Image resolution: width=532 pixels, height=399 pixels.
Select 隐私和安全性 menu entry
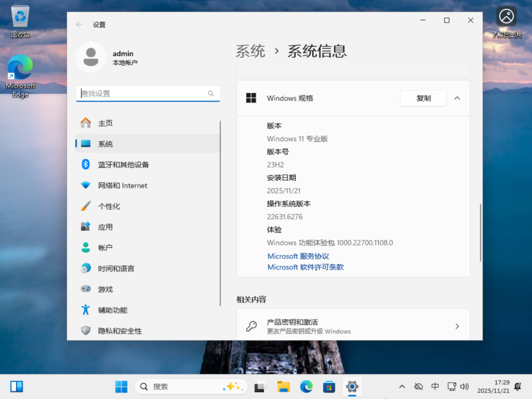point(148,331)
